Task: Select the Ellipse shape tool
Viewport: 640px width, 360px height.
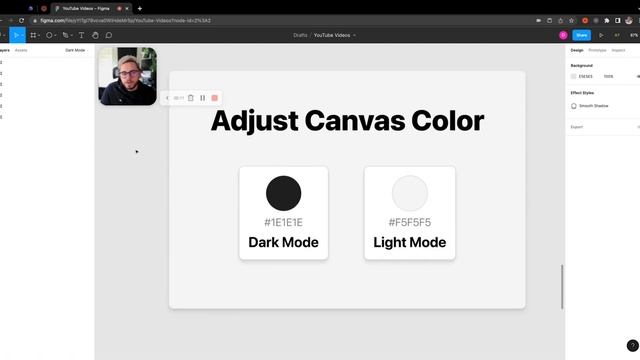Action: [49, 35]
